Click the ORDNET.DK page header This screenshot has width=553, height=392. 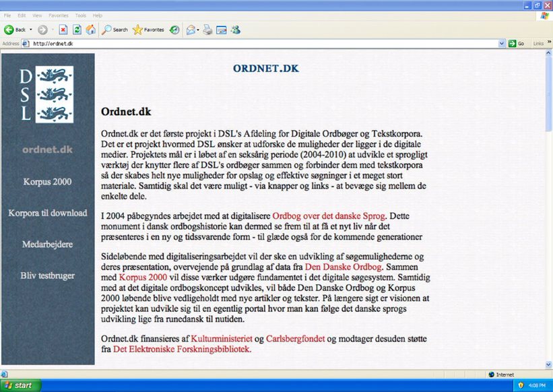(266, 69)
